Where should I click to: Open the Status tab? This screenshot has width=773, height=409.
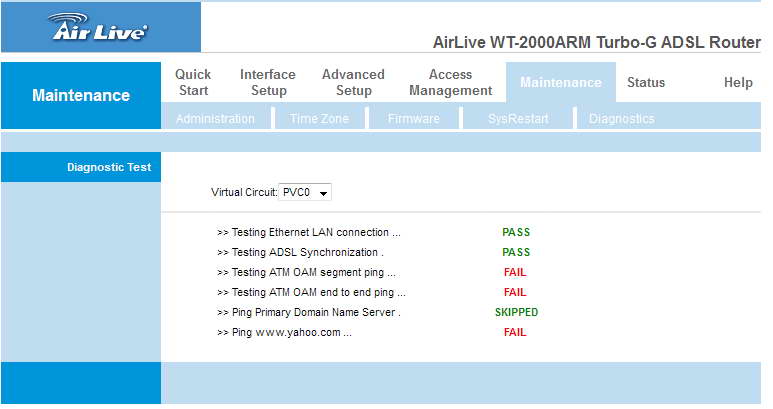pos(645,83)
